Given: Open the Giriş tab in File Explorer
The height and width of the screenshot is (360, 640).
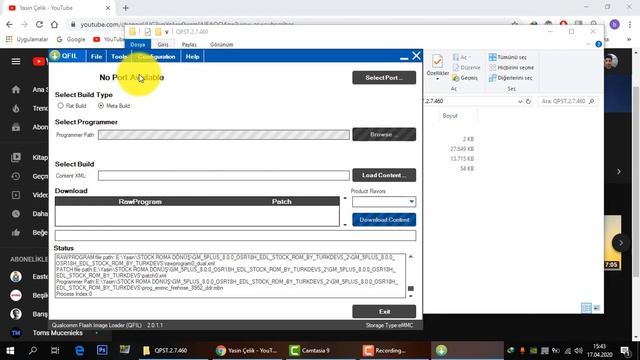Looking at the screenshot, I should pos(163,44).
